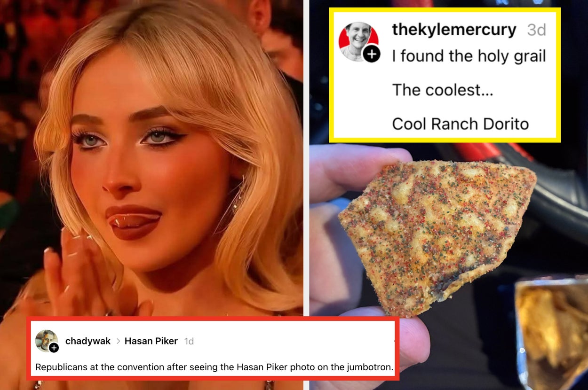Select the 'I found the holy grail' text
The image size is (588, 390).
(x=469, y=56)
